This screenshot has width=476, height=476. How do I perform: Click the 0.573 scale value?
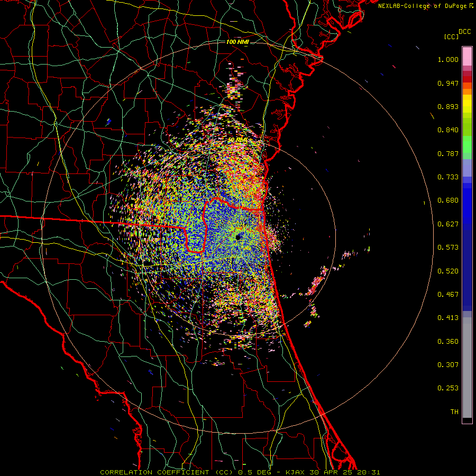(x=448, y=248)
